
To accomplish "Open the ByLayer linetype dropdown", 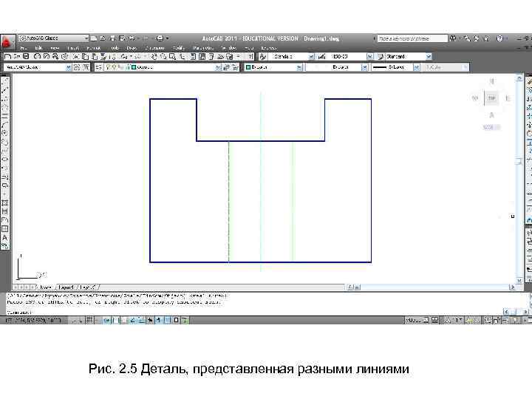I will tap(337, 67).
